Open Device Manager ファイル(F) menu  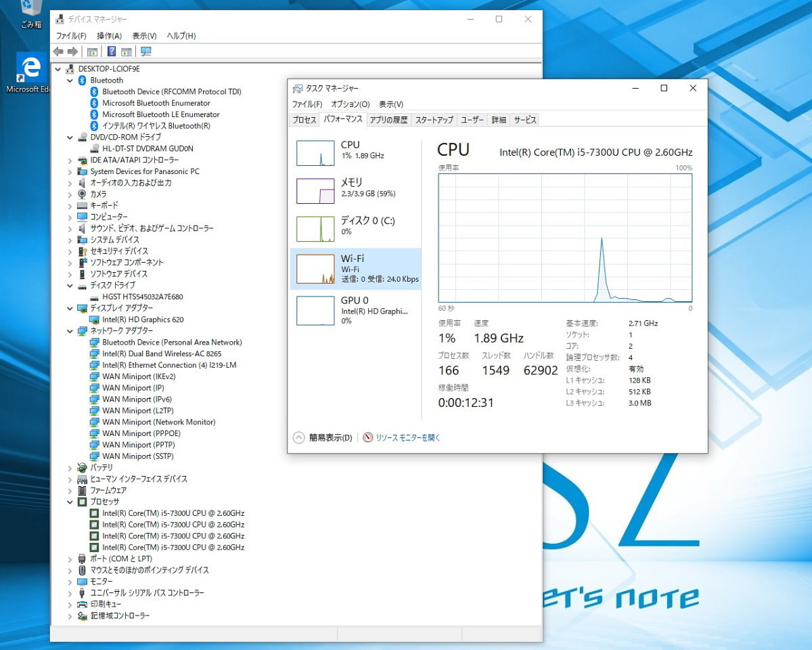click(71, 36)
